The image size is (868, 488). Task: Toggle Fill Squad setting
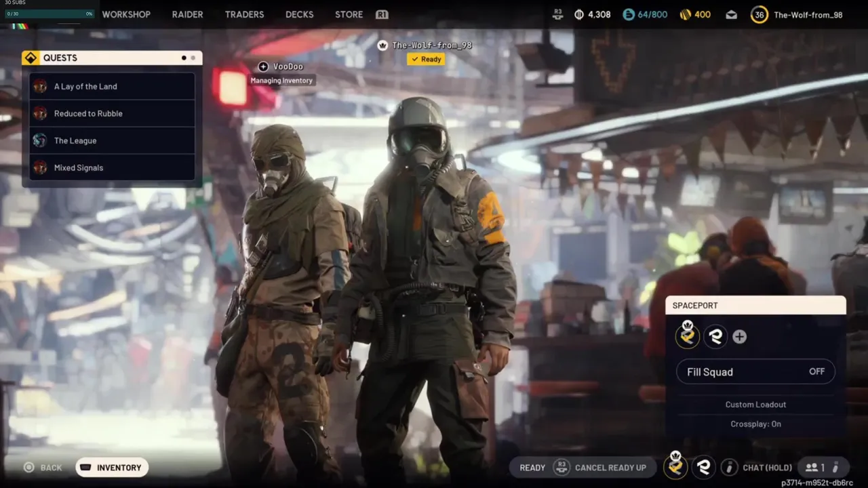pos(755,371)
